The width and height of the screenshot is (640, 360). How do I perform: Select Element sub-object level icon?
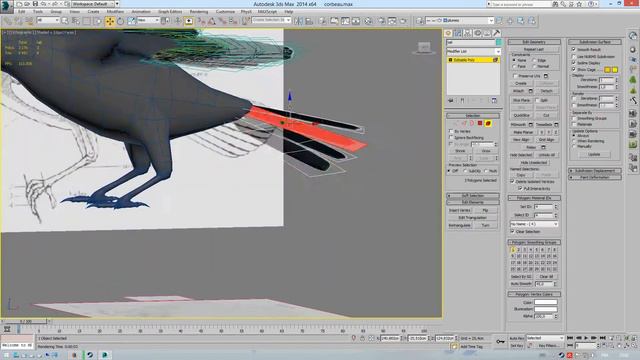click(x=488, y=123)
